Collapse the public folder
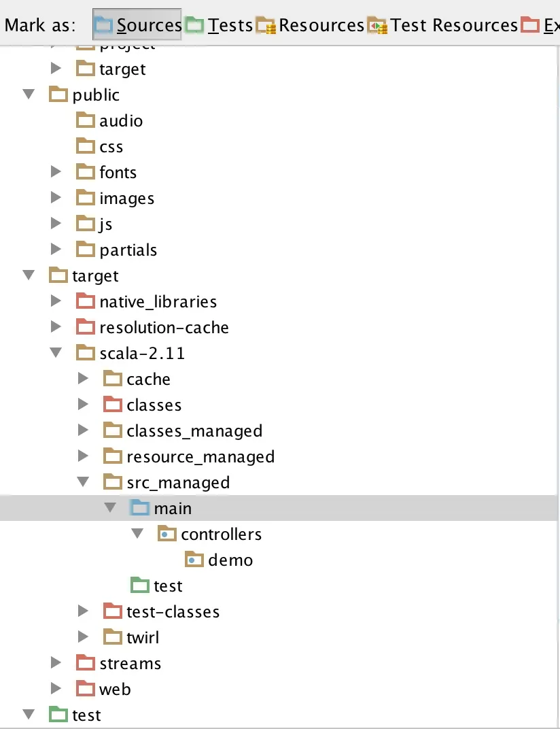The image size is (560, 729). (29, 95)
